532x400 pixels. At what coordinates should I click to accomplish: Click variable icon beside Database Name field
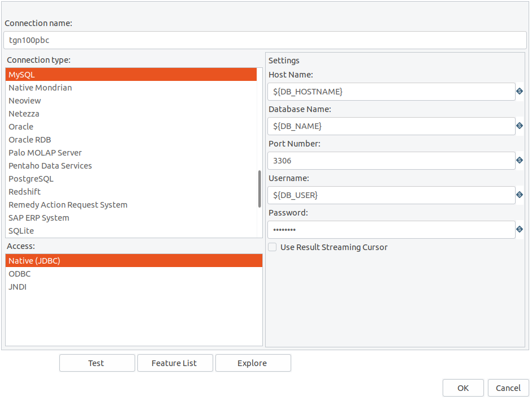click(x=520, y=126)
